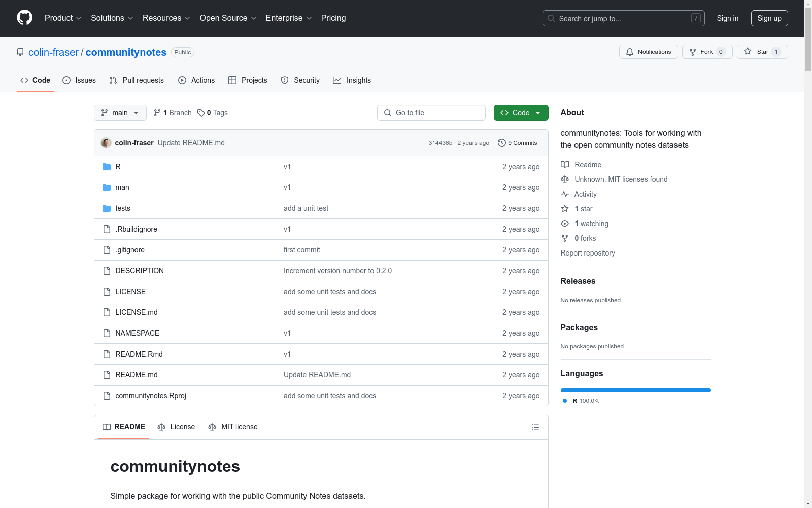The height and width of the screenshot is (508, 812).
Task: Click the man folder icon
Action: pyautogui.click(x=107, y=187)
